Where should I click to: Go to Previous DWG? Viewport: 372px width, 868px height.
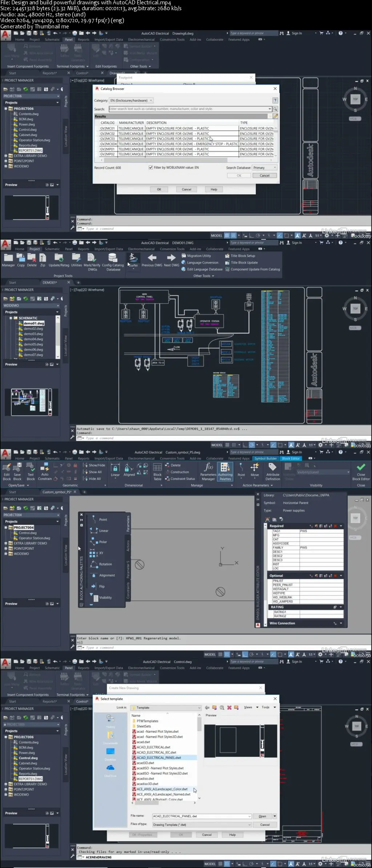[x=152, y=260]
